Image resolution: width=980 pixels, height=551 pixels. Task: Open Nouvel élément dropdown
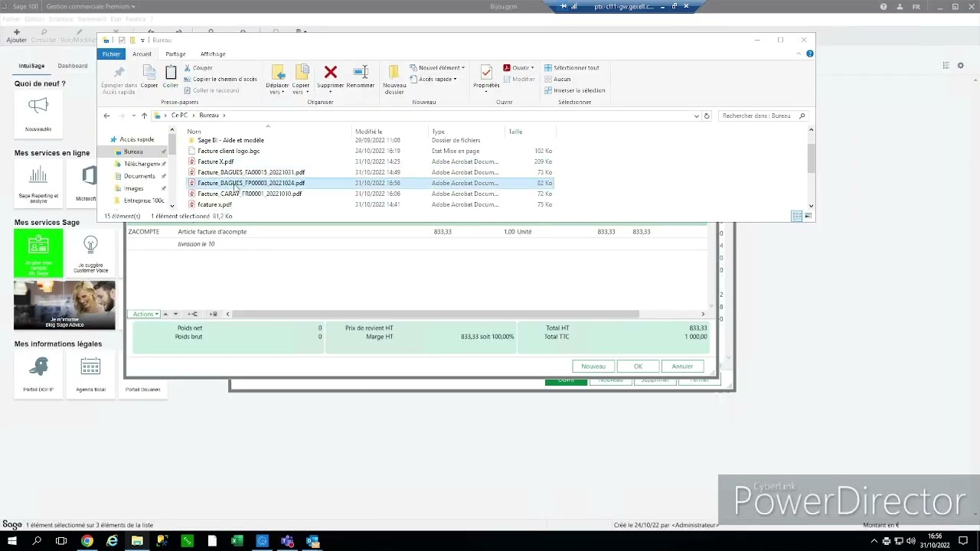click(437, 68)
